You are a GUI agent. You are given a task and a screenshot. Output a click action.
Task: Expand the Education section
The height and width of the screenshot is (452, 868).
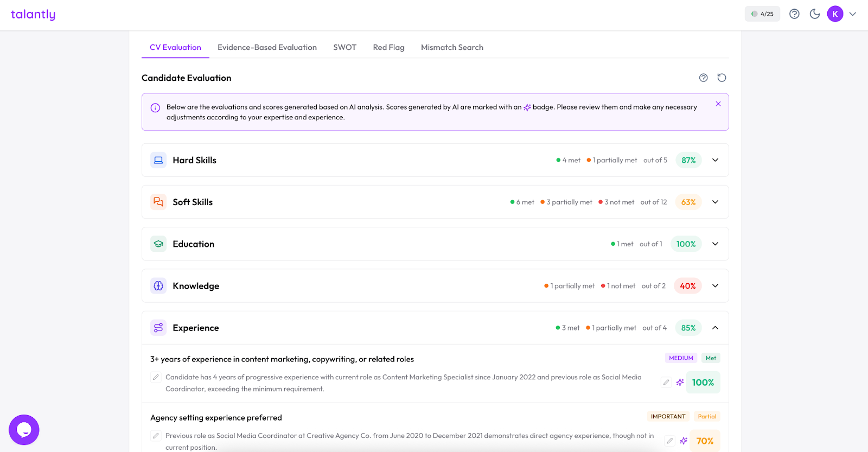click(x=715, y=244)
